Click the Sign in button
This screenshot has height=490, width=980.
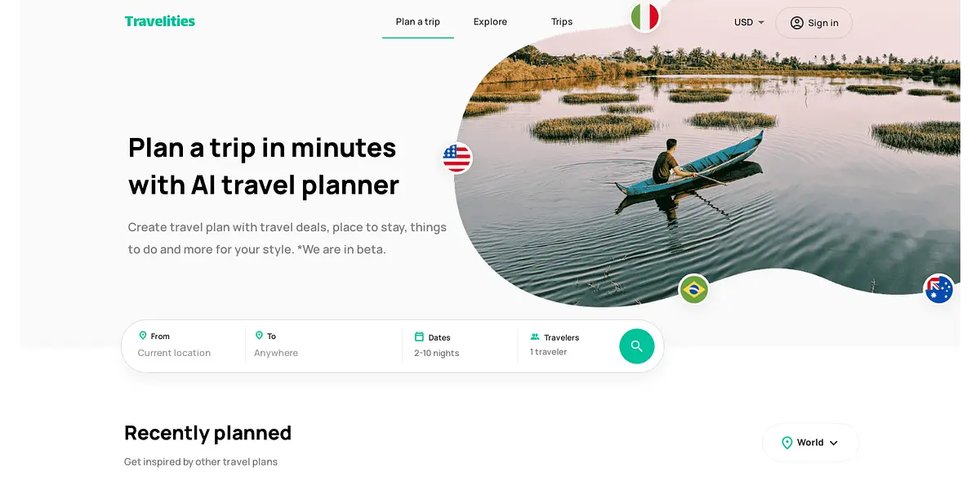tap(813, 23)
